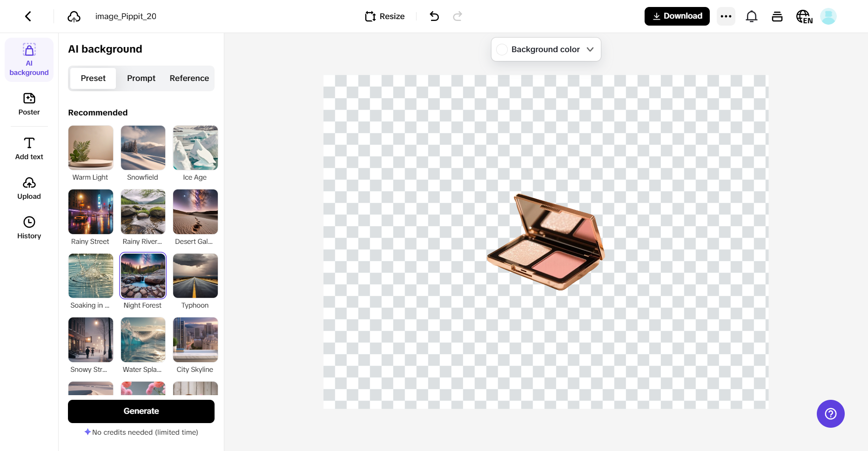
Task: Switch to the Prompt tab
Action: pos(141,78)
